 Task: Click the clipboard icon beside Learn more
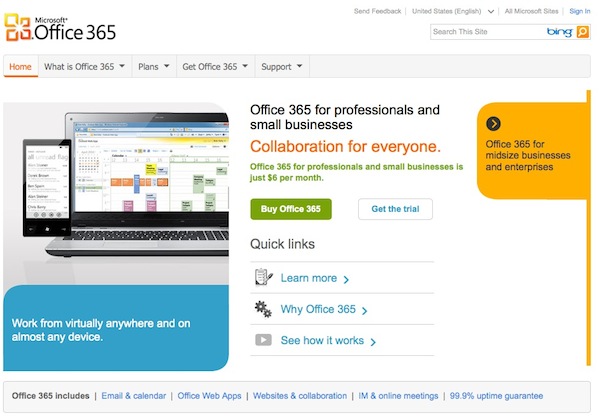pos(263,277)
